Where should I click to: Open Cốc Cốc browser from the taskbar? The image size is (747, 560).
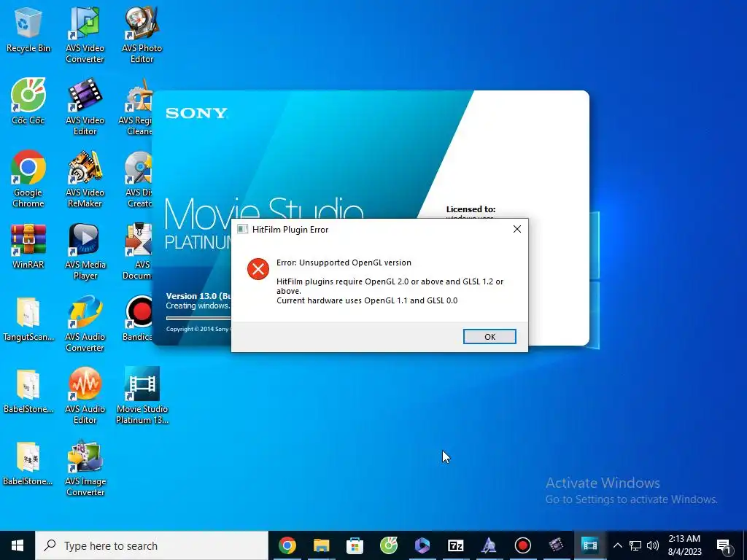tap(388, 545)
